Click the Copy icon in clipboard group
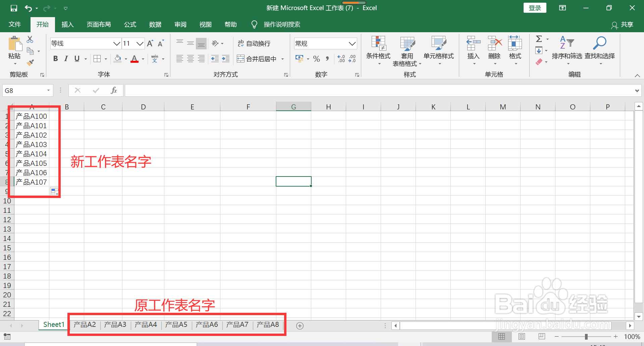This screenshot has width=644, height=346. pyautogui.click(x=30, y=51)
